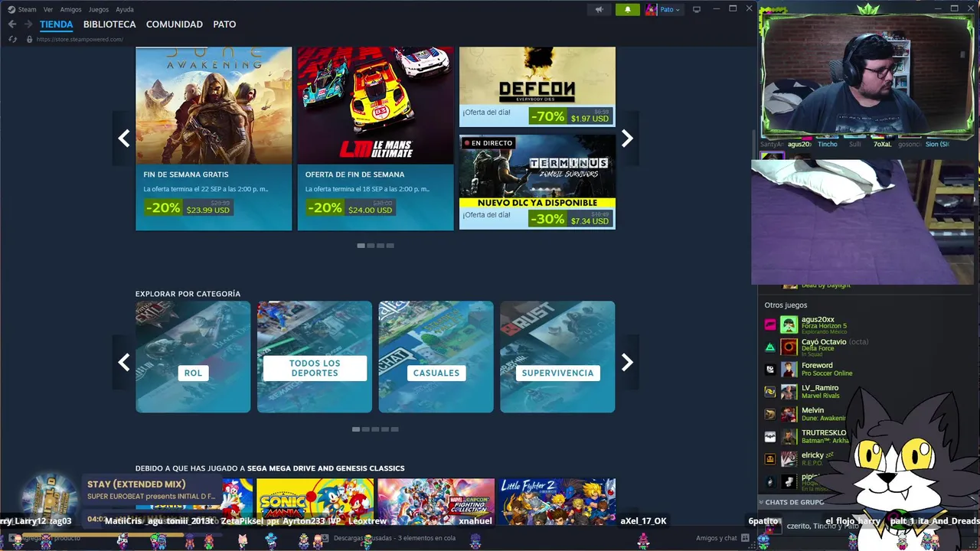Open the Le Mans Ultimate weekend offer
Viewport: 980px width, 551px height.
[375, 138]
